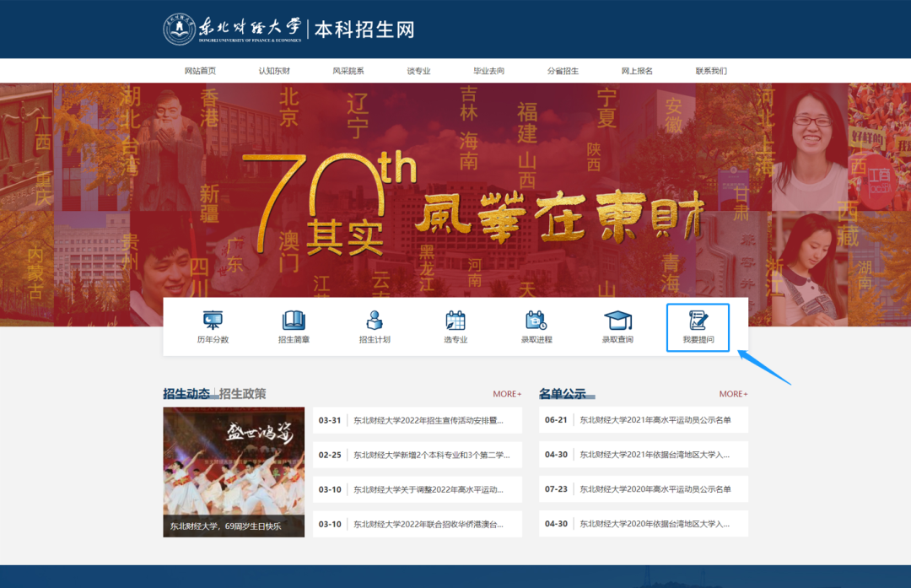Viewport: 911px width, 588px height.
Task: Click the 我要提问 ask-a-question icon
Action: [x=698, y=327]
